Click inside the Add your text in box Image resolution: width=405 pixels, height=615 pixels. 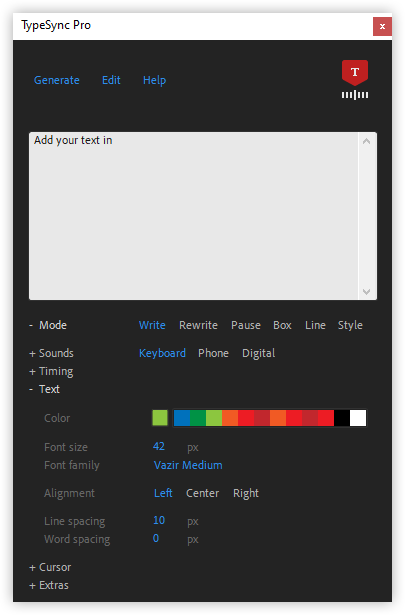tap(194, 216)
